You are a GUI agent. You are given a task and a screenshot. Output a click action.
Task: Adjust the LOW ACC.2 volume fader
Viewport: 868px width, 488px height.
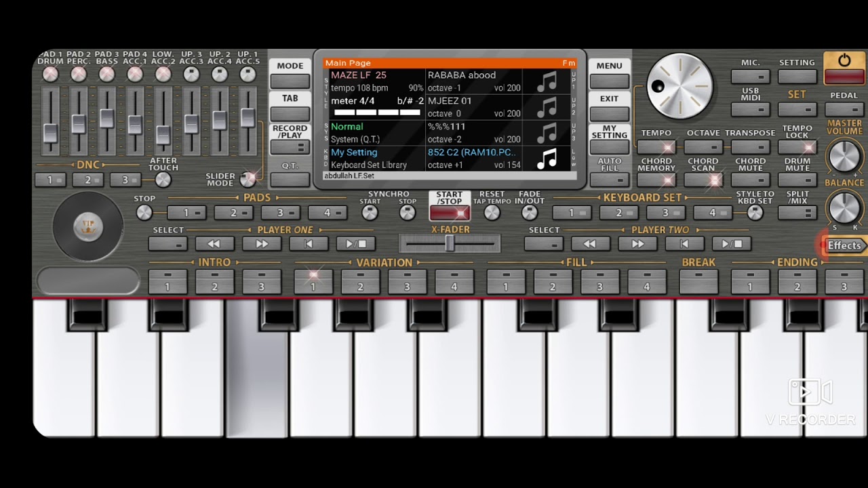(x=163, y=134)
